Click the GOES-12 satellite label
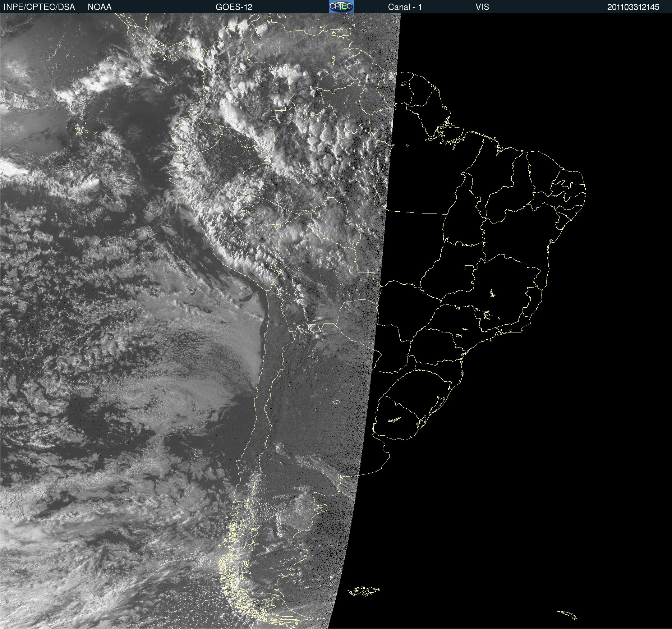This screenshot has height=629, width=672. pyautogui.click(x=234, y=7)
